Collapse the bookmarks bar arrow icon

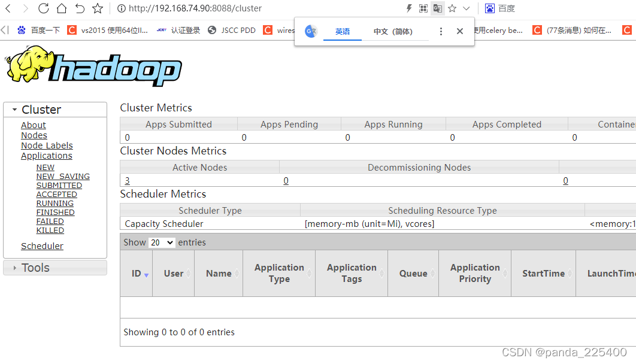coord(5,30)
